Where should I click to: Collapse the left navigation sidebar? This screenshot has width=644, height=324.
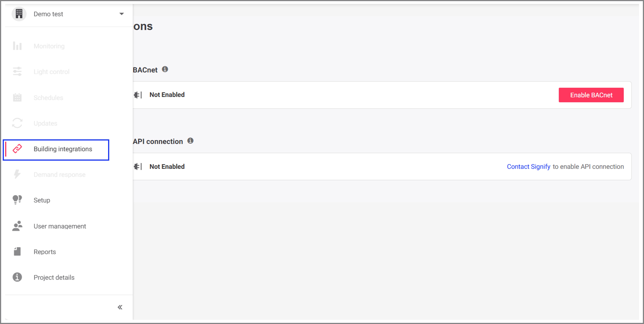120,307
